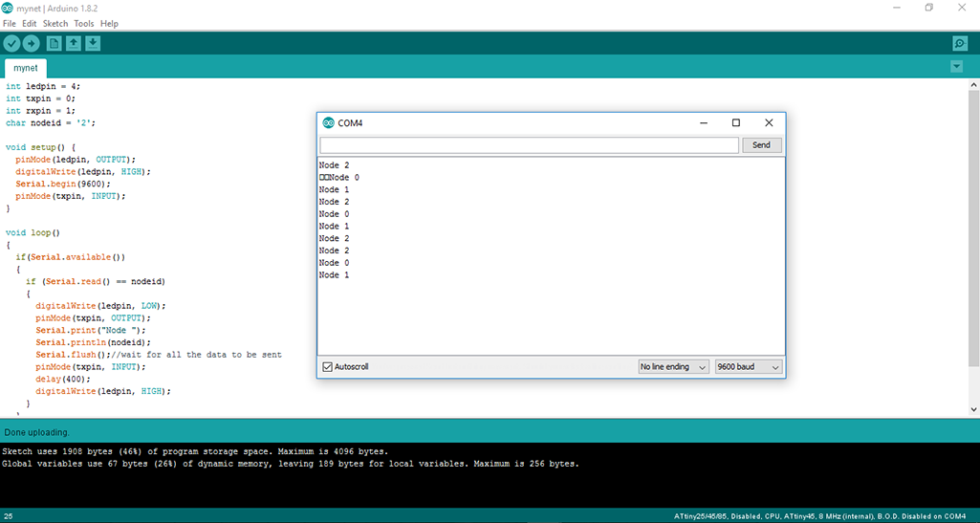Select the mynet sketch tab
980x523 pixels.
[26, 68]
